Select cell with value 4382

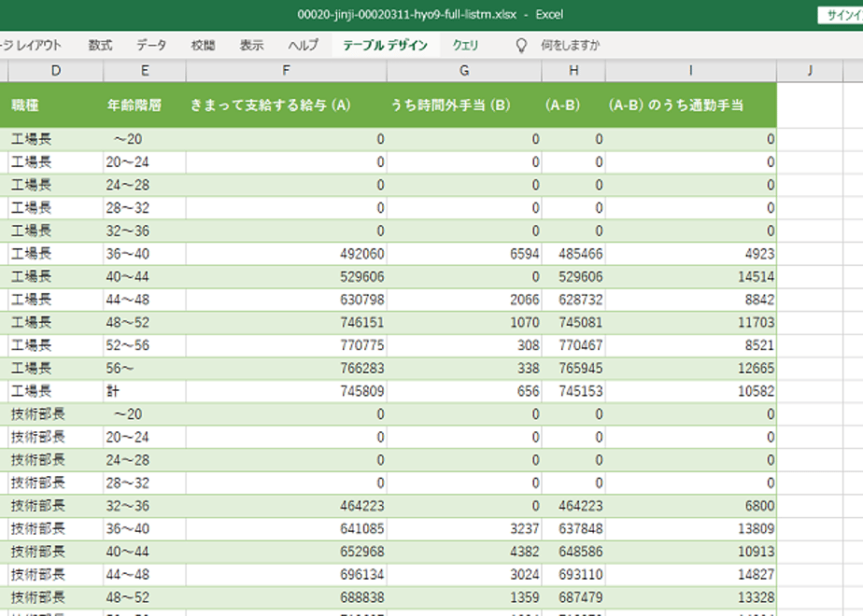click(464, 552)
